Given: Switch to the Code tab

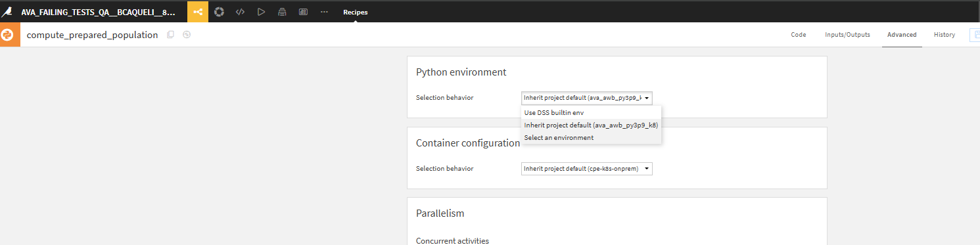Looking at the screenshot, I should point(799,35).
